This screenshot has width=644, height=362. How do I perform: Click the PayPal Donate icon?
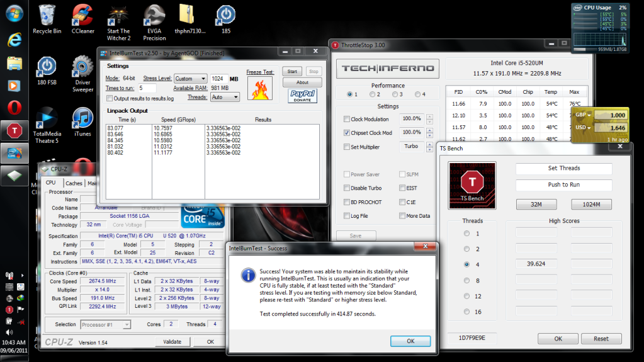point(303,96)
